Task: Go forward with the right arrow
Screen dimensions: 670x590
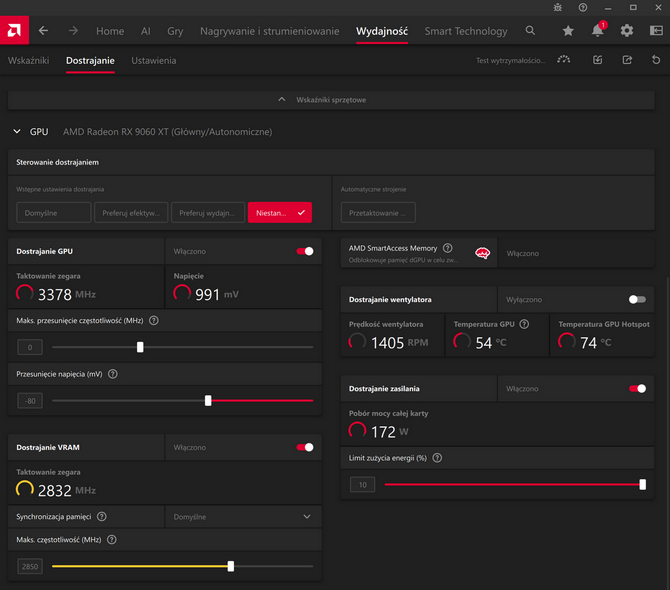Action: [x=73, y=31]
